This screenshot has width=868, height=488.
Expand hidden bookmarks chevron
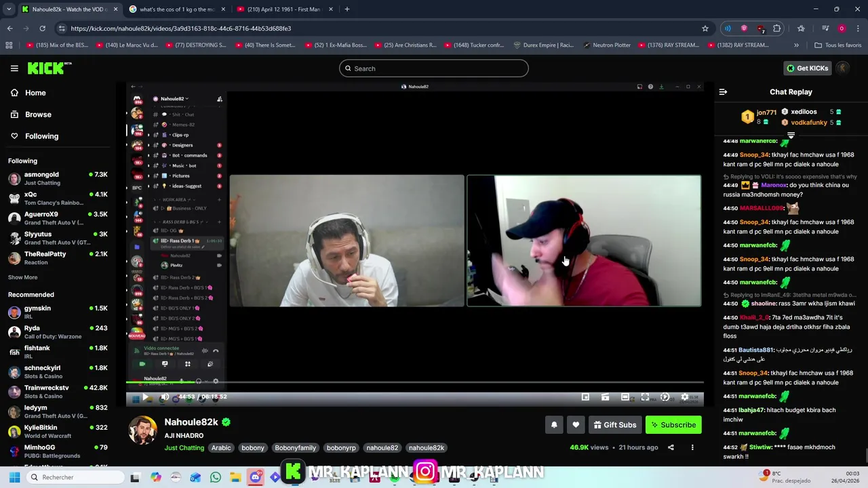coord(796,45)
